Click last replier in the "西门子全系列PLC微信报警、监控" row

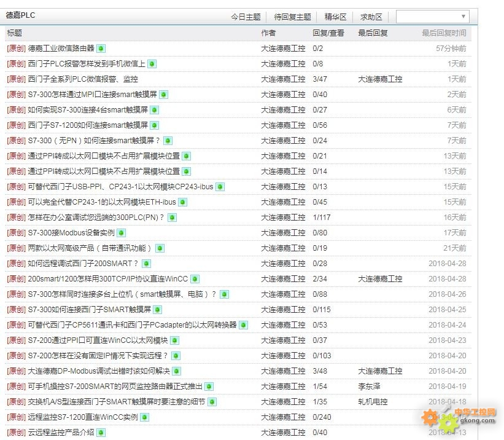pyautogui.click(x=380, y=79)
